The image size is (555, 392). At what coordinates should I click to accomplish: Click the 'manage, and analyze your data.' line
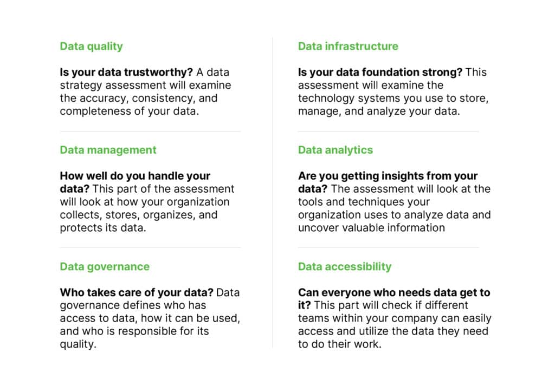(x=379, y=111)
